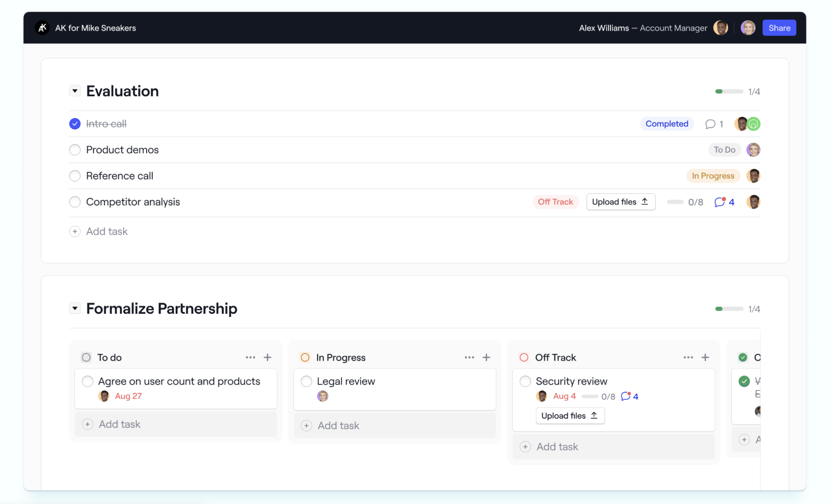Open comments on Competitor analysis row

coord(724,202)
